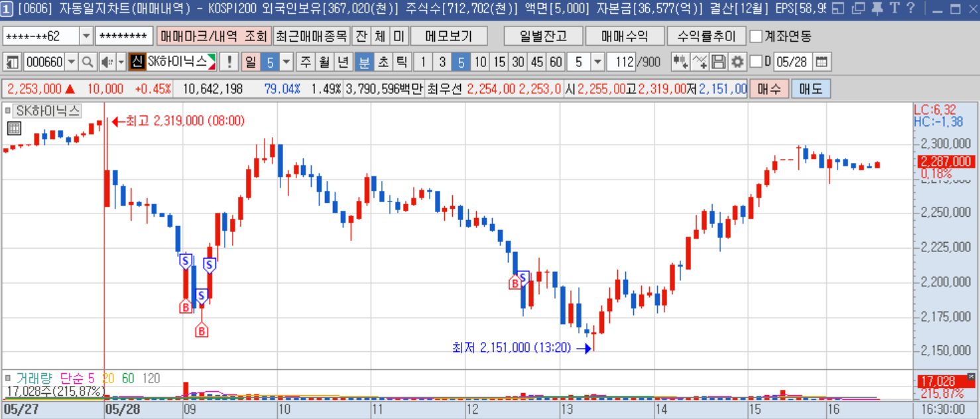Viewport: 980px width, 419px height.
Task: Select the 주 weekly period toggle
Action: (306, 62)
